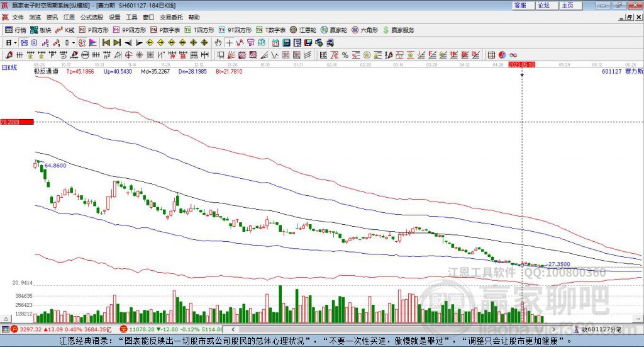This screenshot has width=644, height=347.
Task: Click the 论坛 forum button
Action: click(547, 5)
